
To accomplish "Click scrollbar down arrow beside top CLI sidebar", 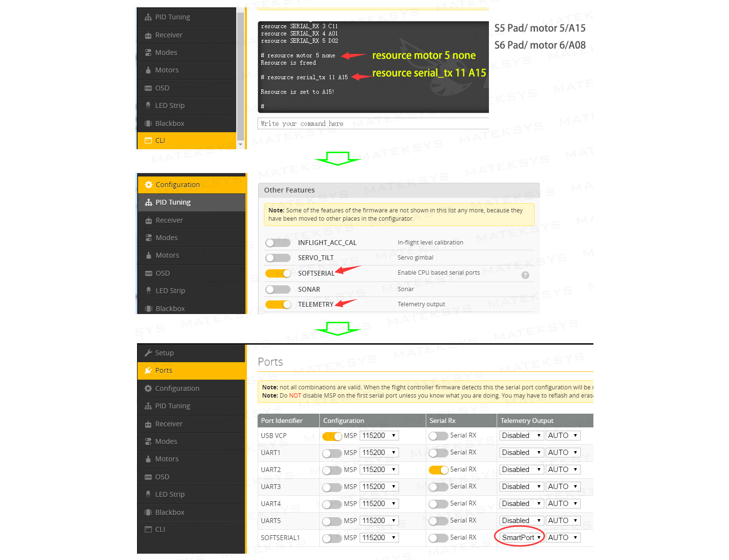I will (x=240, y=144).
